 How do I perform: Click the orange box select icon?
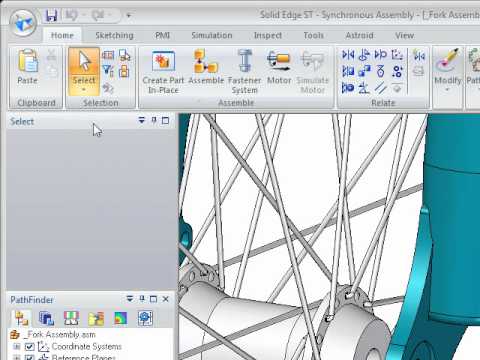pyautogui.click(x=124, y=71)
